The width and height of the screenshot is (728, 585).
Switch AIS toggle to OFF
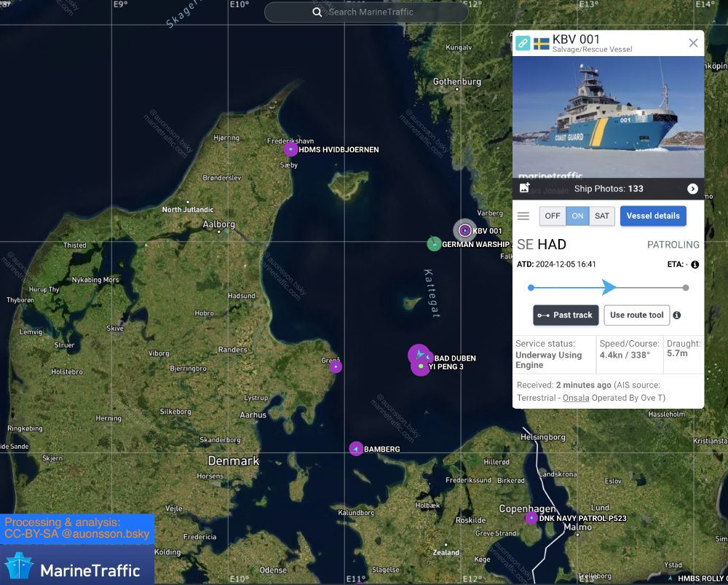click(553, 216)
